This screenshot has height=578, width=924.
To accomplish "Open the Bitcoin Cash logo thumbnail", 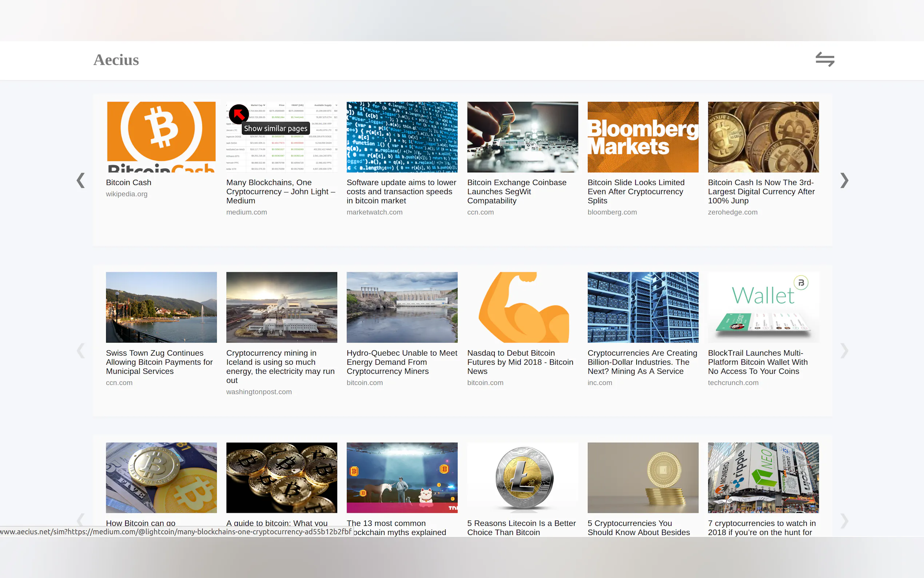I will [x=161, y=137].
